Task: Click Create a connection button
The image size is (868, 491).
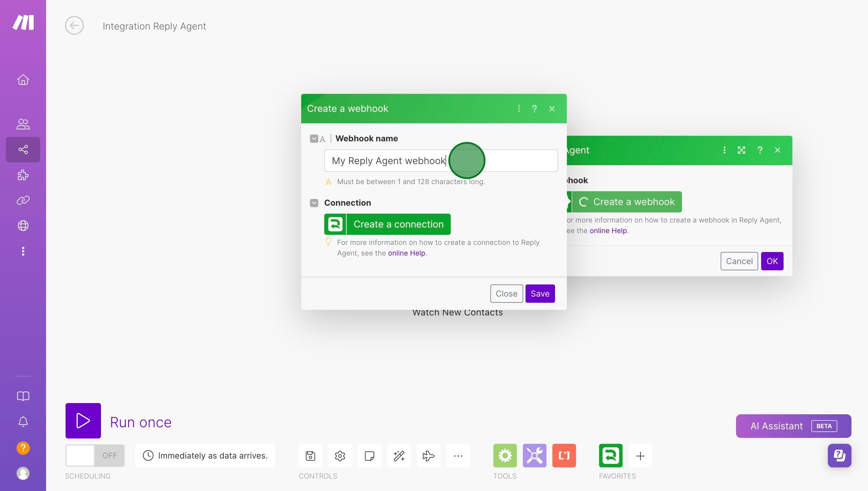Action: pos(387,224)
